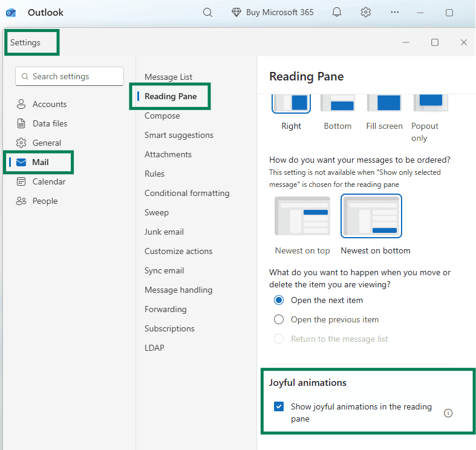The image size is (476, 450).
Task: Open search via the magnifier icon in title bar
Action: point(207,13)
